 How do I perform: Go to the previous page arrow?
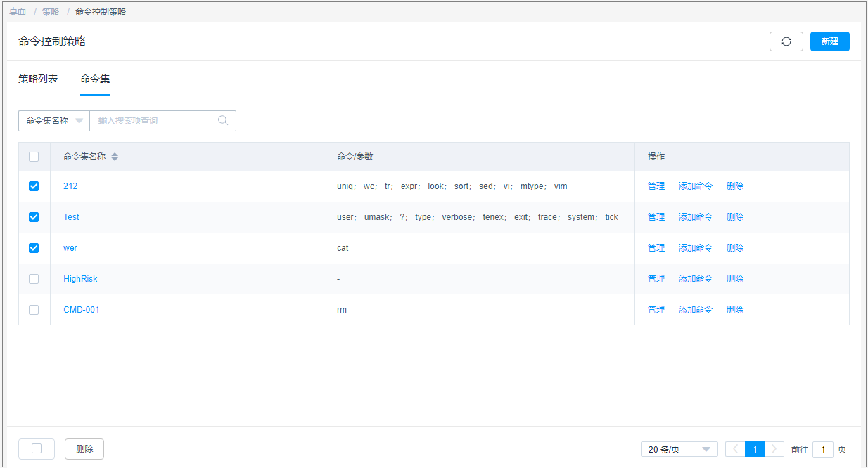(735, 449)
